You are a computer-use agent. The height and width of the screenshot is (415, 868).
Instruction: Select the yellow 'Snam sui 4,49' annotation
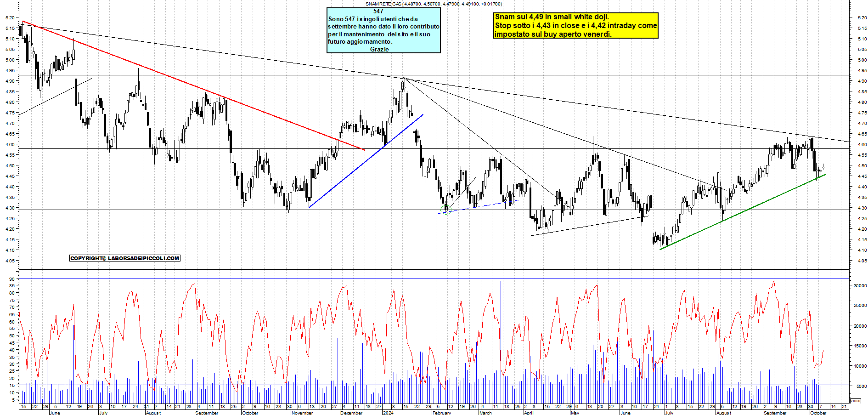pyautogui.click(x=576, y=25)
